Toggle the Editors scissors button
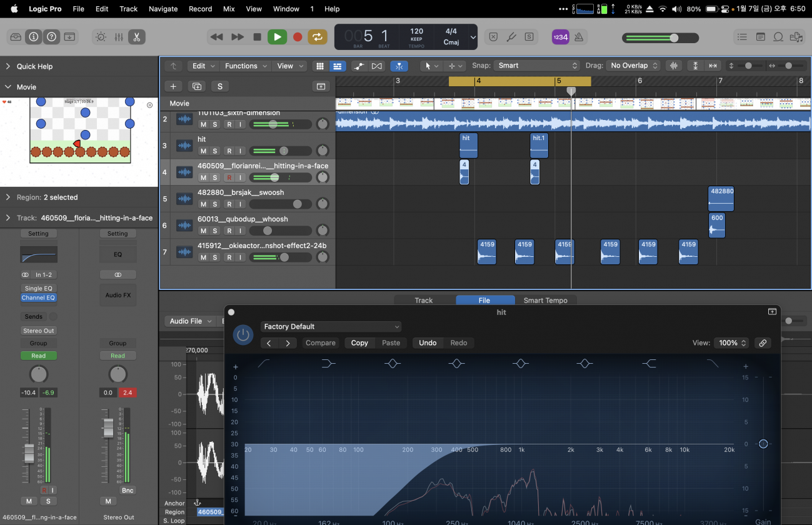Screen dimensions: 812x525 click(136, 37)
